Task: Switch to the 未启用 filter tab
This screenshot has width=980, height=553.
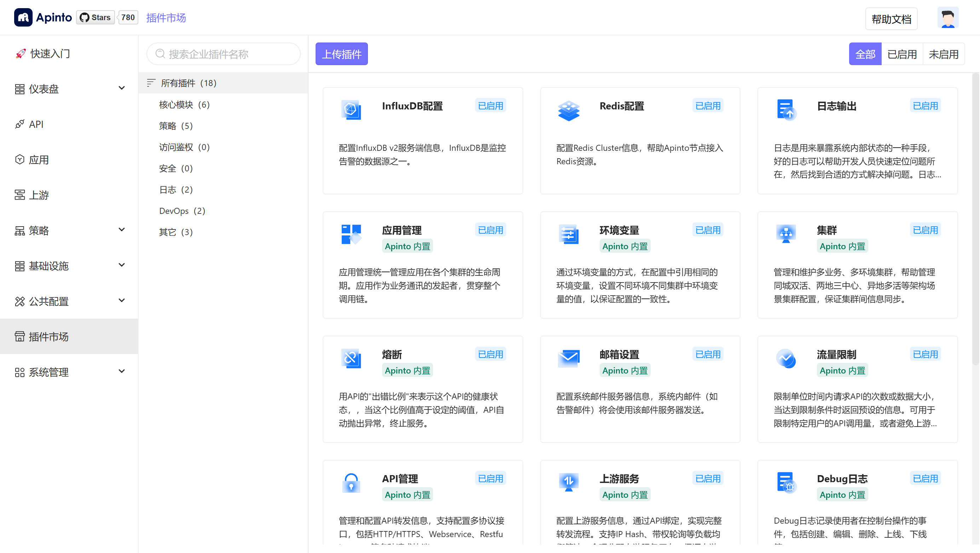Action: 944,54
